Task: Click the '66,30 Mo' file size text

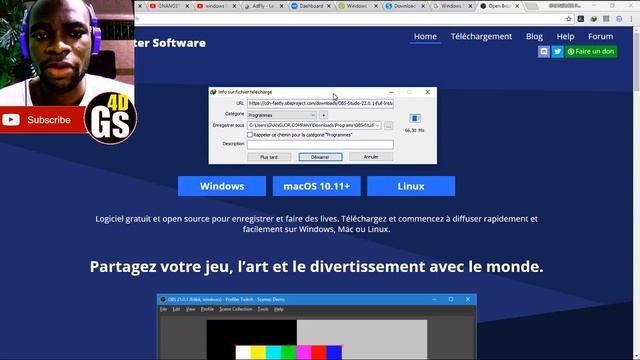Action: 414,131
